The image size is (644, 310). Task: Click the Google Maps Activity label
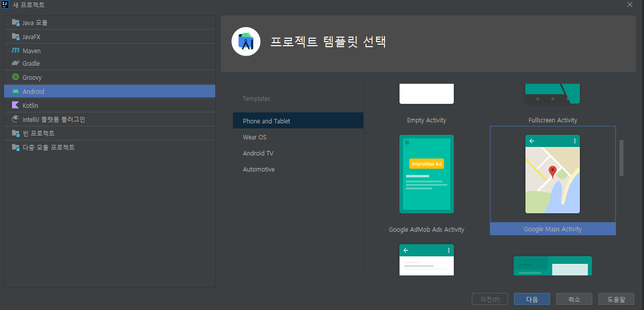coord(553,229)
